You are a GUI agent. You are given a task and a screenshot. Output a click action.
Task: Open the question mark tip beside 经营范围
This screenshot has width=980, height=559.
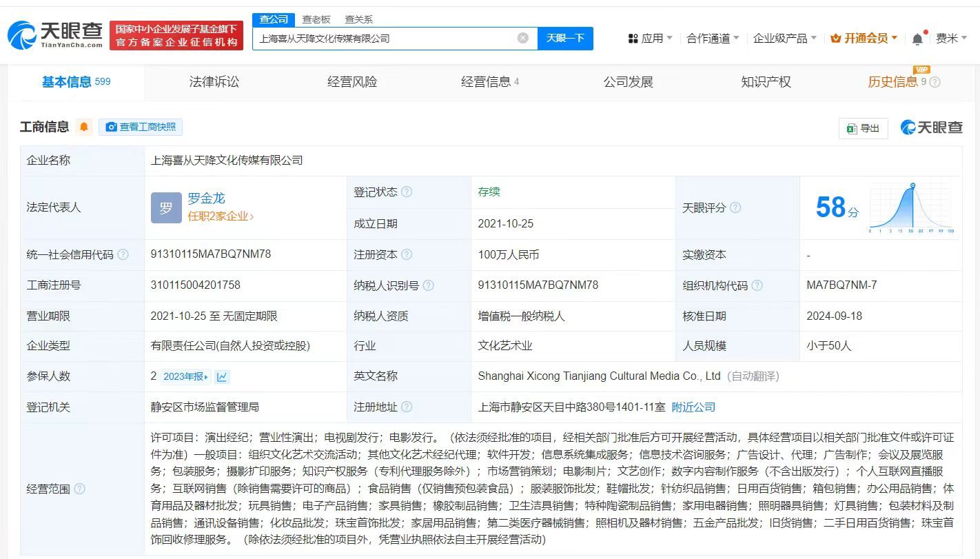(79, 489)
